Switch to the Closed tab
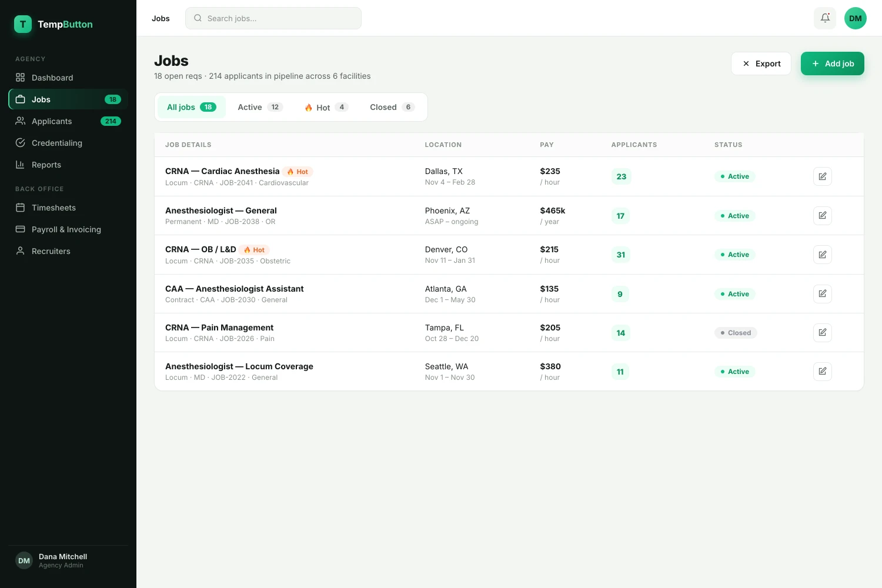This screenshot has height=588, width=882. click(x=392, y=107)
